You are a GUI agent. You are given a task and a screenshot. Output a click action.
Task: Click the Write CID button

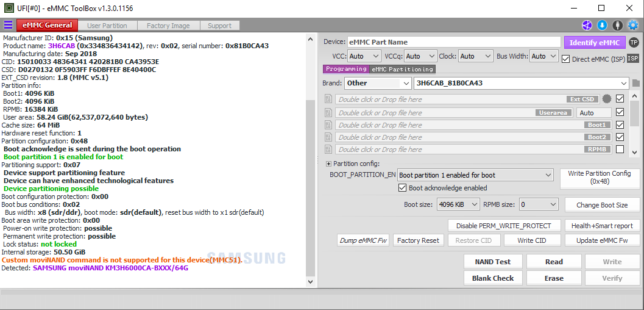pos(531,240)
